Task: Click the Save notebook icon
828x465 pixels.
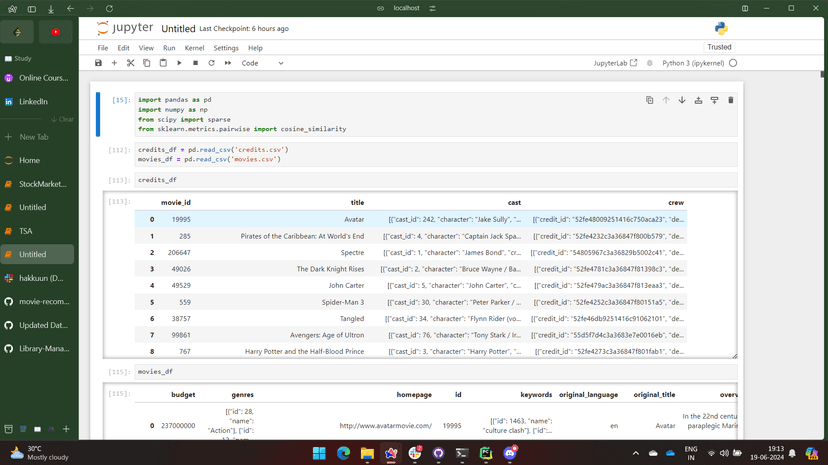Action: 98,63
